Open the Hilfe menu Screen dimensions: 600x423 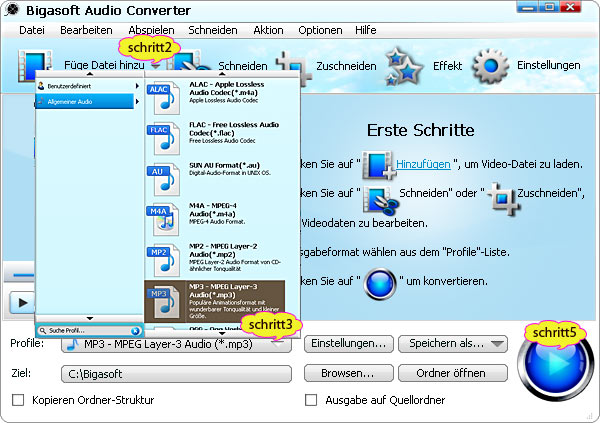(x=365, y=30)
